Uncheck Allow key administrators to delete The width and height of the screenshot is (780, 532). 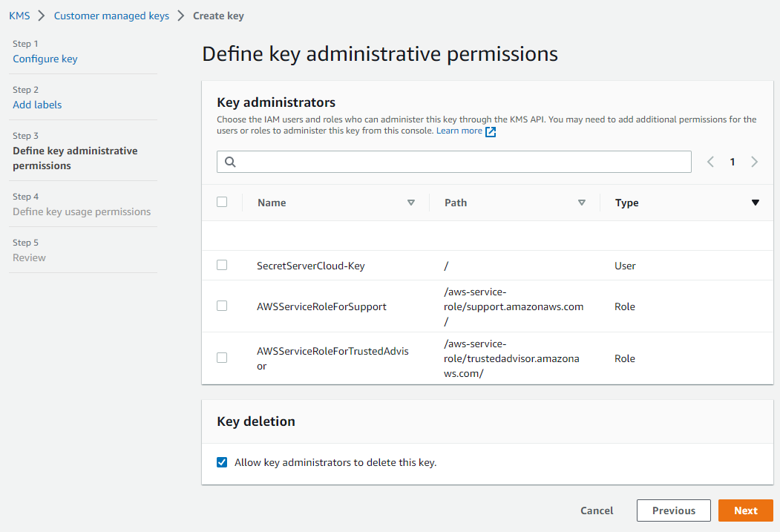click(x=222, y=462)
